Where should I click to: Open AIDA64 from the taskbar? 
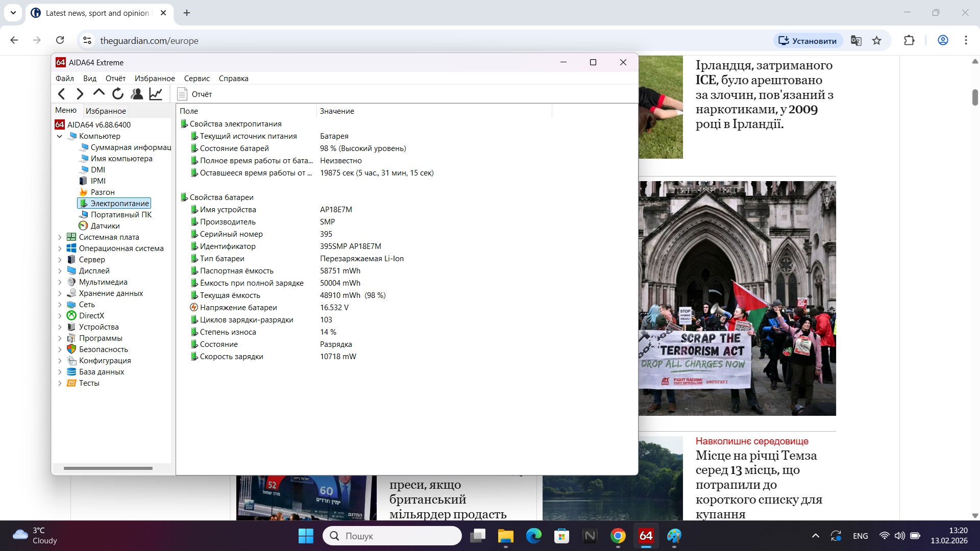(646, 536)
